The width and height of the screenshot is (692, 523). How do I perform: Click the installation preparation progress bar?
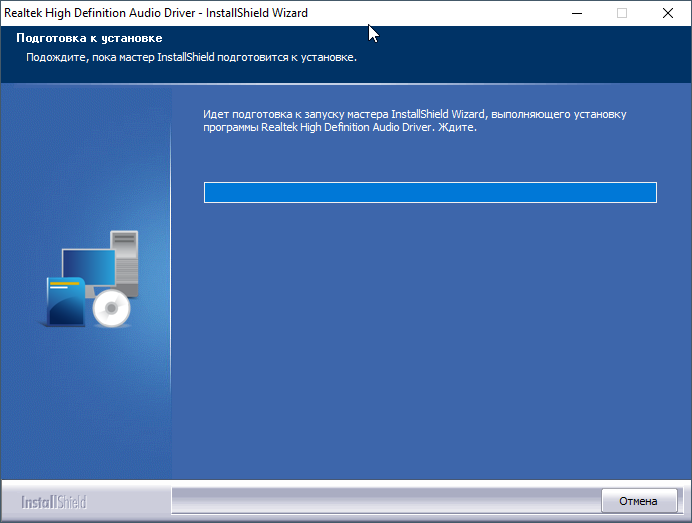[x=430, y=192]
